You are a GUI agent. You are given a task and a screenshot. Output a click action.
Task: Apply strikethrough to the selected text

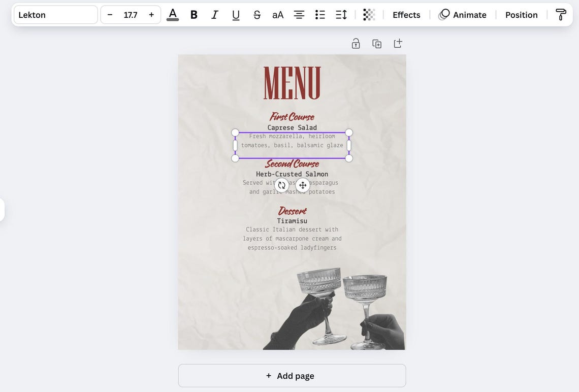(256, 14)
